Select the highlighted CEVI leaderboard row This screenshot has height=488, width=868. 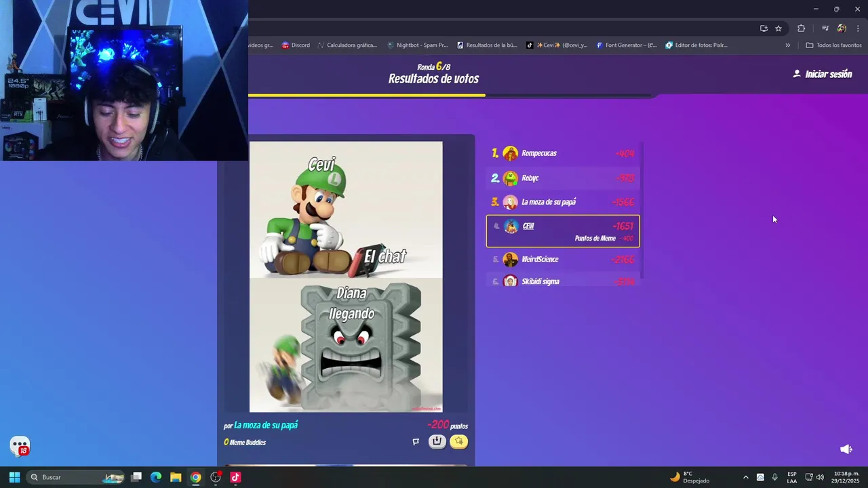(x=563, y=231)
